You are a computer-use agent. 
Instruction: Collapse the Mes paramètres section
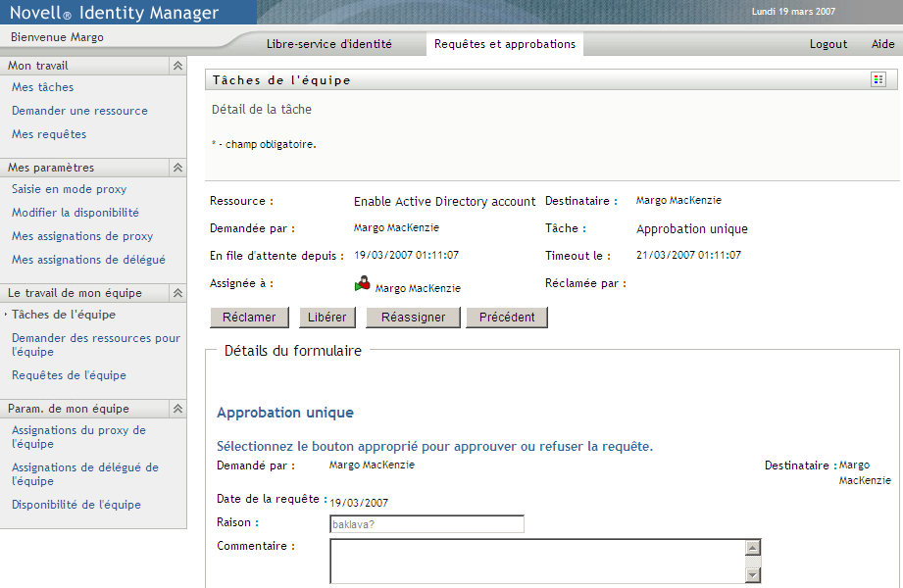[177, 168]
